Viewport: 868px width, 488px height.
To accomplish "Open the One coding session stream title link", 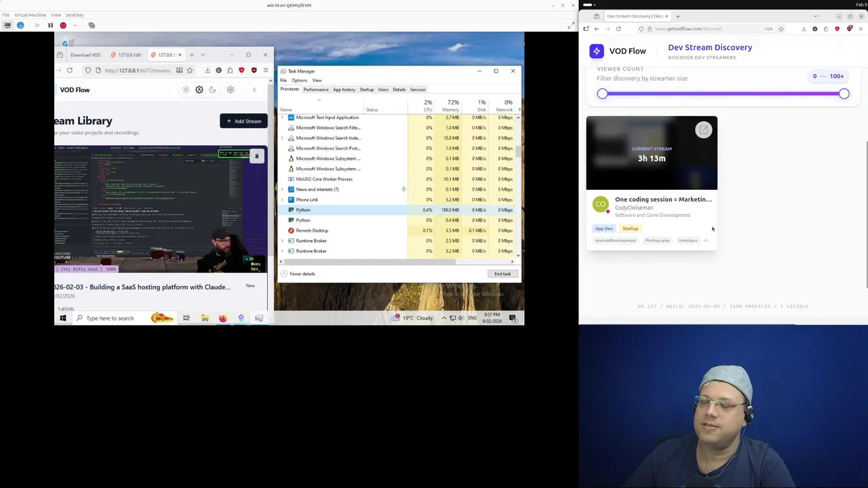I will tap(663, 199).
